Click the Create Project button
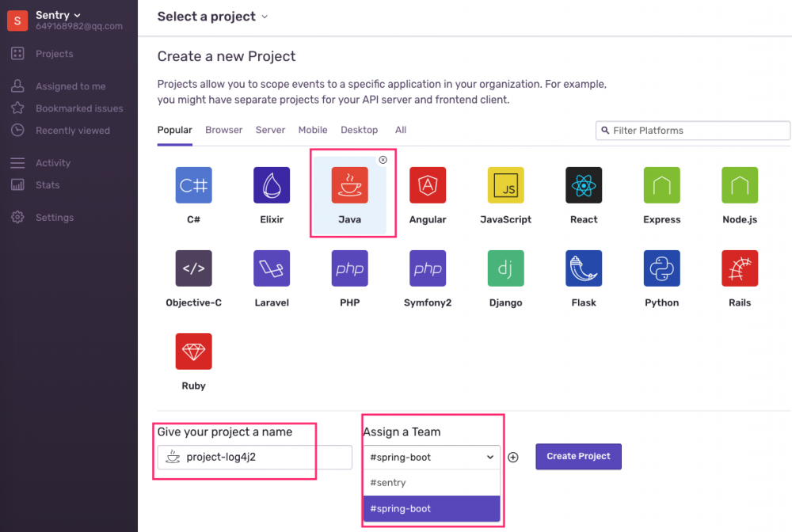 point(578,456)
